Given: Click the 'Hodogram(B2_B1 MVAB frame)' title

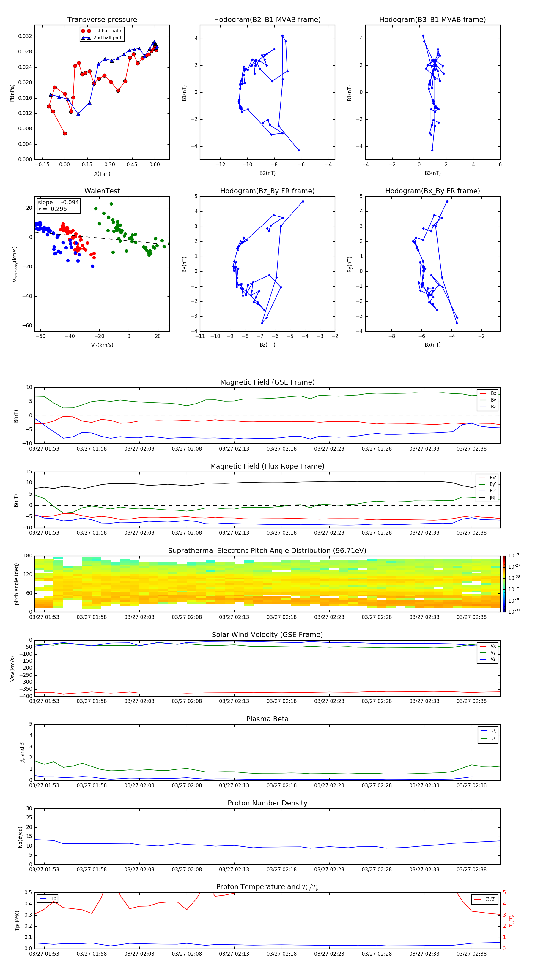Looking at the screenshot, I should pyautogui.click(x=267, y=20).
